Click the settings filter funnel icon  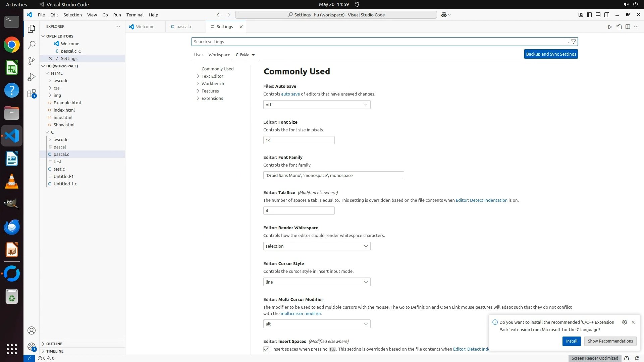click(574, 42)
